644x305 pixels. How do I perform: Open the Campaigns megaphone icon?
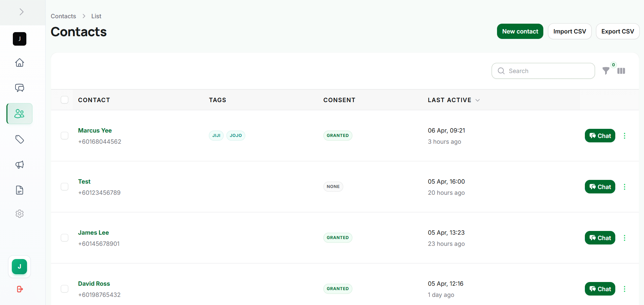click(x=20, y=165)
